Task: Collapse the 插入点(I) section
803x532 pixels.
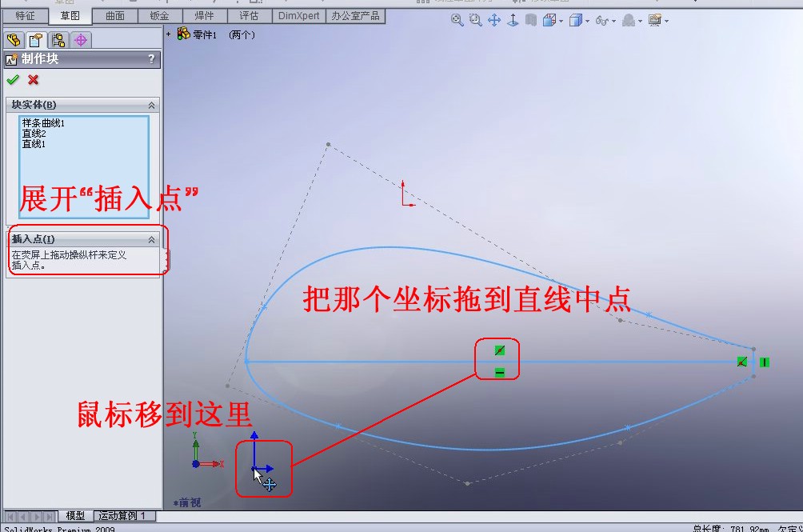Action: (x=152, y=240)
